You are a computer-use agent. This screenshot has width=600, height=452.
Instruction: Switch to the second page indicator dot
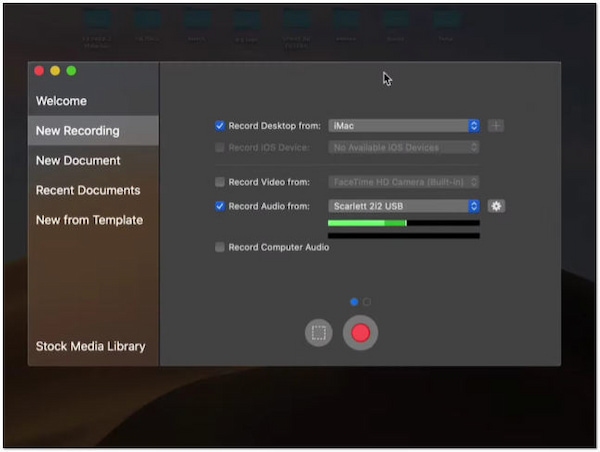pyautogui.click(x=367, y=301)
